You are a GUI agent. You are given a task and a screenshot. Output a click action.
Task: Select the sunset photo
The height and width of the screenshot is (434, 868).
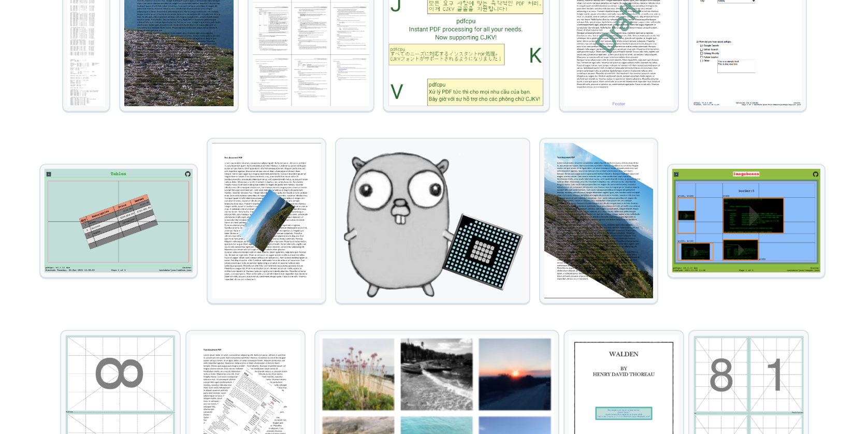[x=514, y=374]
